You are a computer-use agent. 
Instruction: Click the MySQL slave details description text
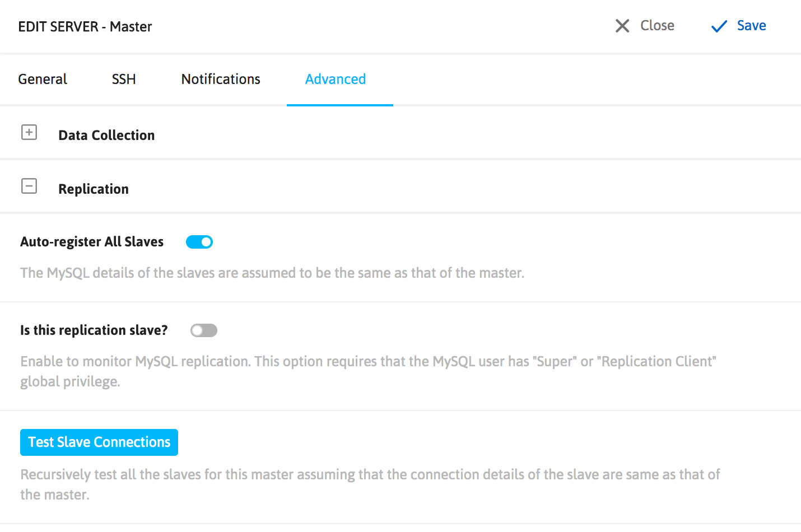tap(272, 273)
